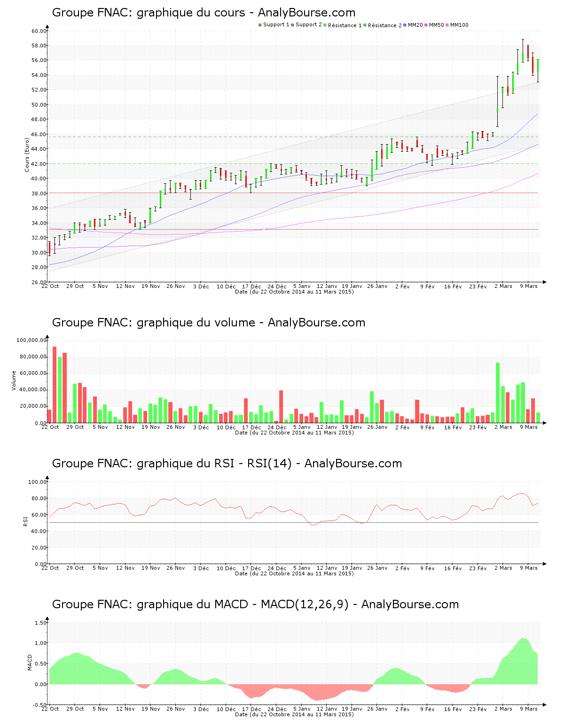Click the '100,000.00' value on volume axis

pyautogui.click(x=31, y=340)
